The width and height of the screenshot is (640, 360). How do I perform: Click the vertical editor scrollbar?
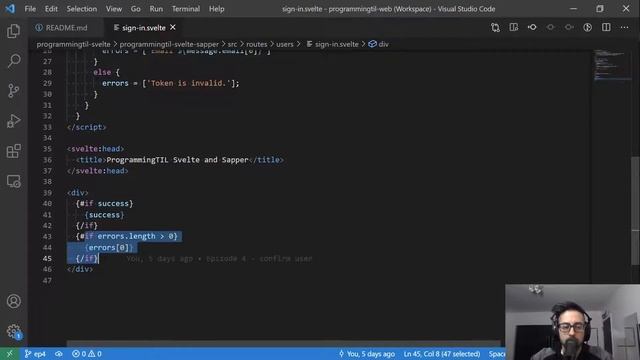(635, 210)
